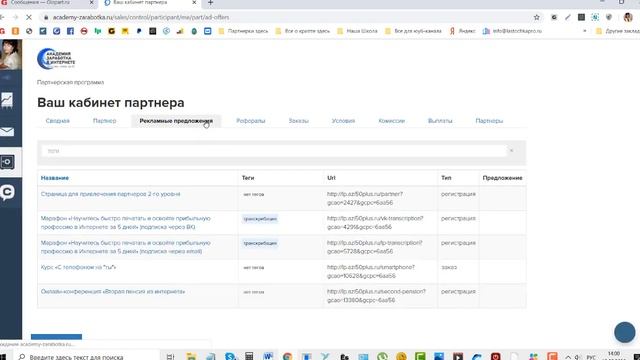Image resolution: width=640 pixels, height=360 pixels.
Task: Open the Все для ютуб-канала bookmark folder
Action: 413,31
